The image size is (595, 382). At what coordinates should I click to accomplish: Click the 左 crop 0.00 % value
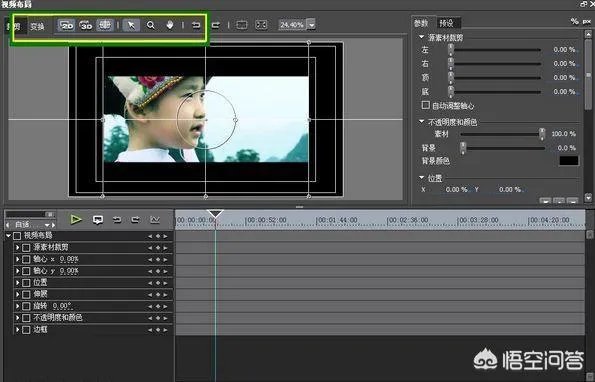point(564,50)
